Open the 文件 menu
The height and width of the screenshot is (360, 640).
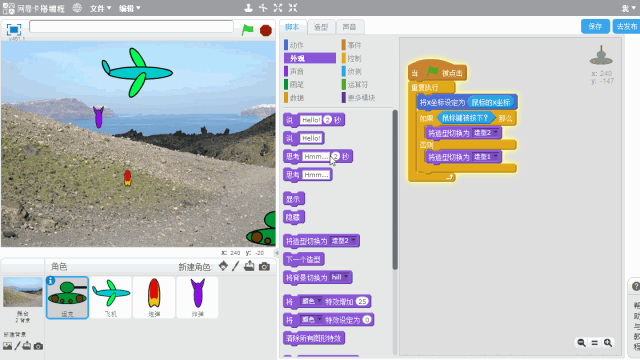coord(100,8)
